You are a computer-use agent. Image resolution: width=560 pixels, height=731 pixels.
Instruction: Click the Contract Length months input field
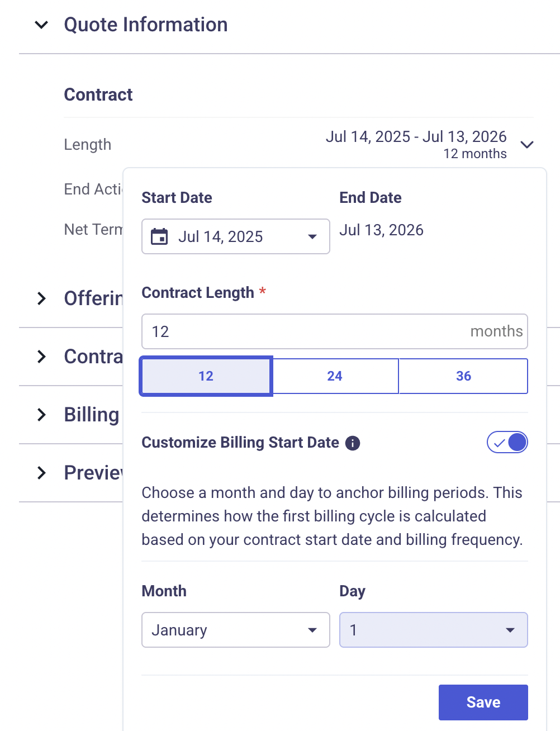335,331
